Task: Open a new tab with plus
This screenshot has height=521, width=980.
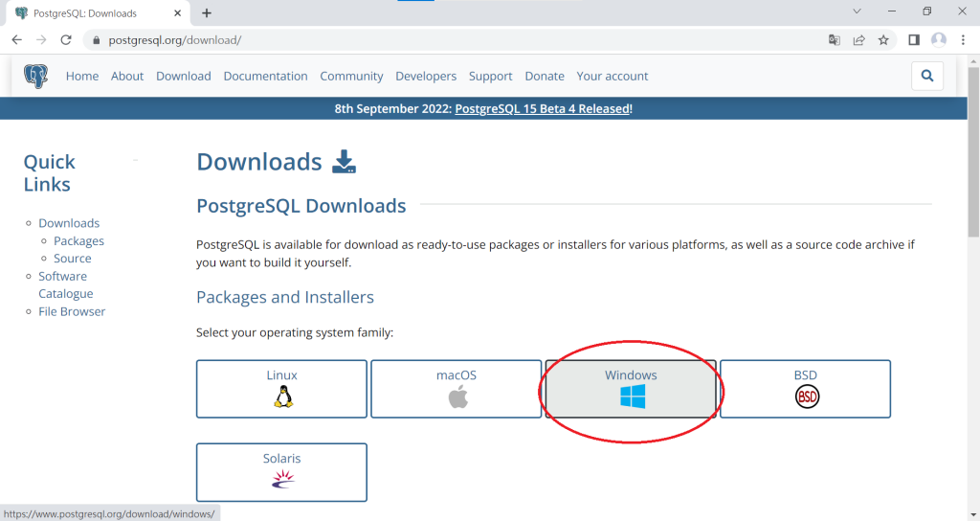Action: pyautogui.click(x=207, y=13)
